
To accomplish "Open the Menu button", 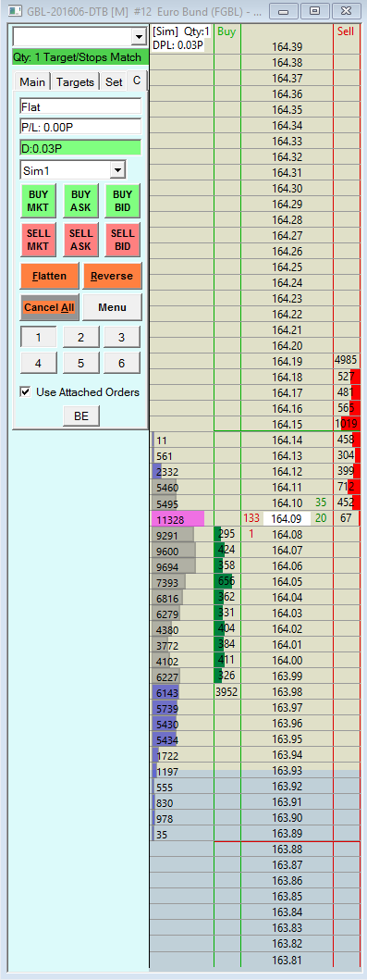I will coord(113,307).
